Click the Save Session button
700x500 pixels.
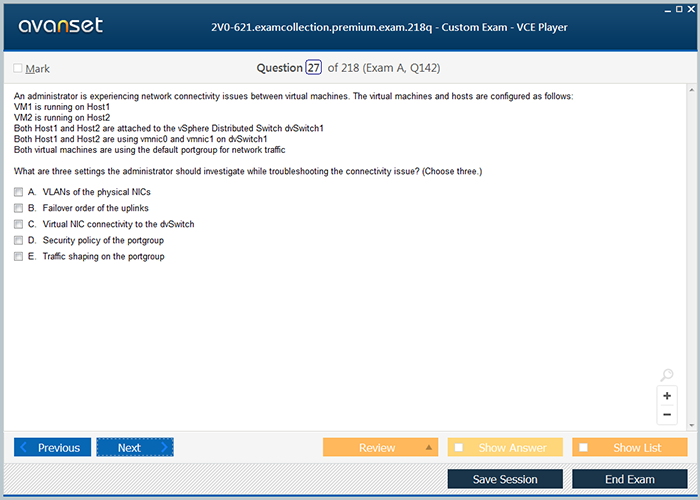504,479
